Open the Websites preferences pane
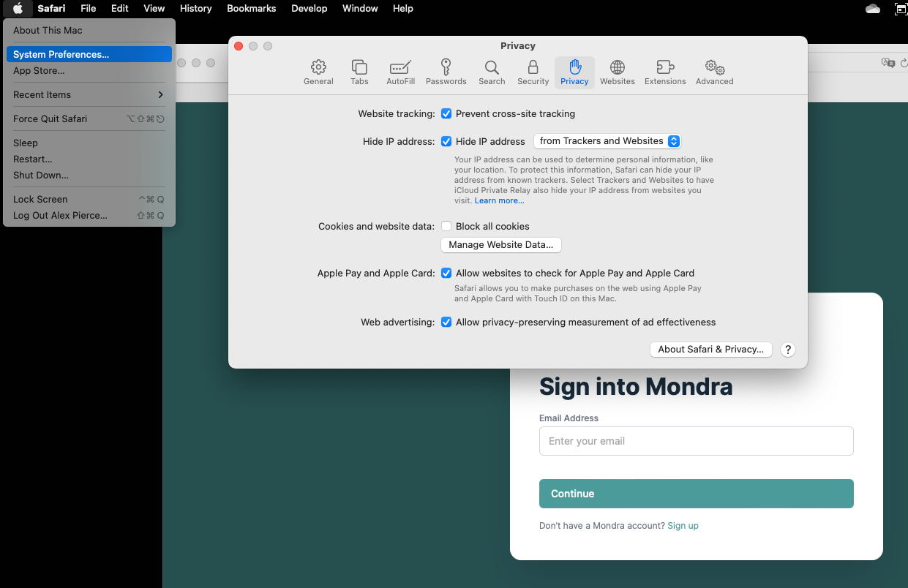908x588 pixels. coord(618,72)
